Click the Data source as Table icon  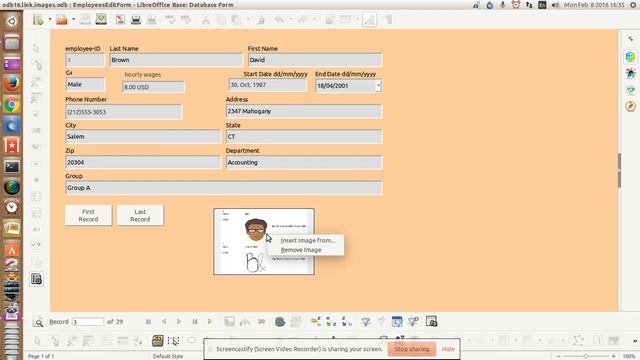(x=431, y=322)
